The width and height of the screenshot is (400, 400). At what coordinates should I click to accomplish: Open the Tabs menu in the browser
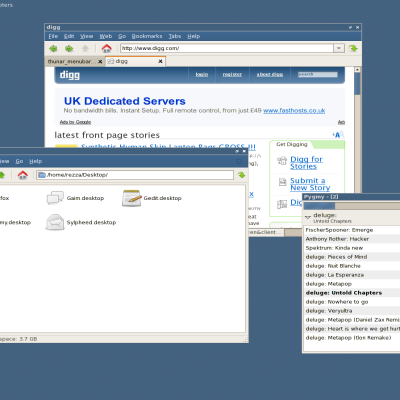(175, 36)
